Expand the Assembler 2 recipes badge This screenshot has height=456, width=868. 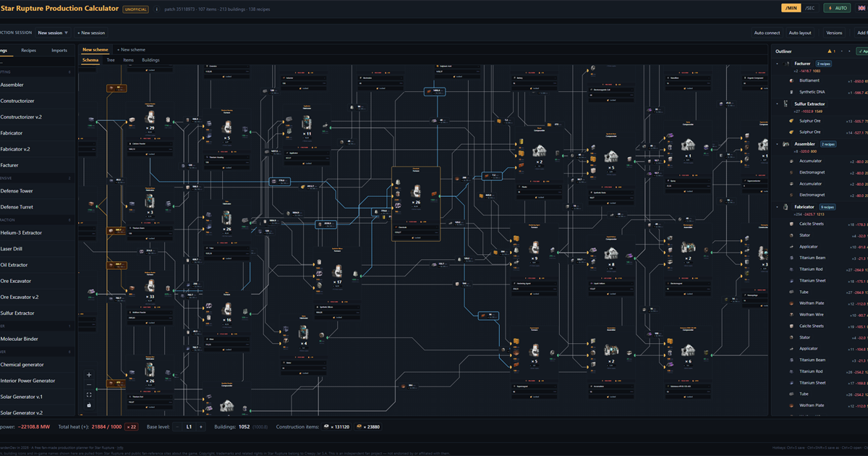[x=827, y=144]
